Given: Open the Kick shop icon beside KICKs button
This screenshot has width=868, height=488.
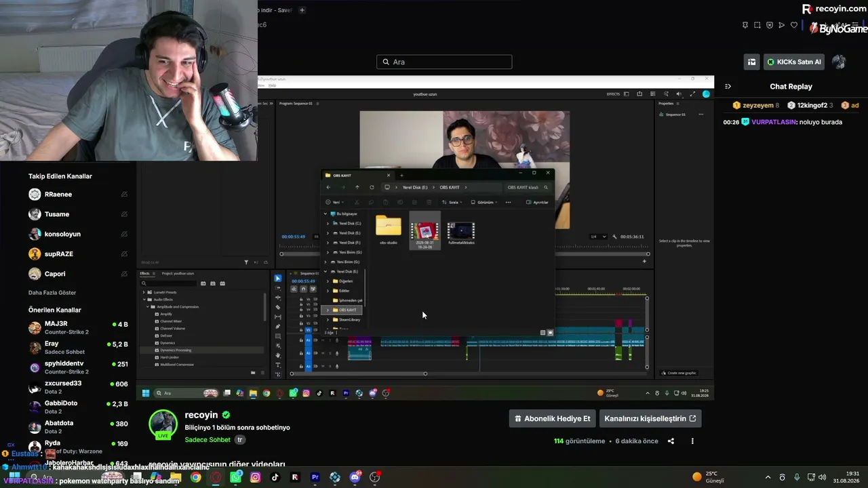Looking at the screenshot, I should click(x=751, y=62).
